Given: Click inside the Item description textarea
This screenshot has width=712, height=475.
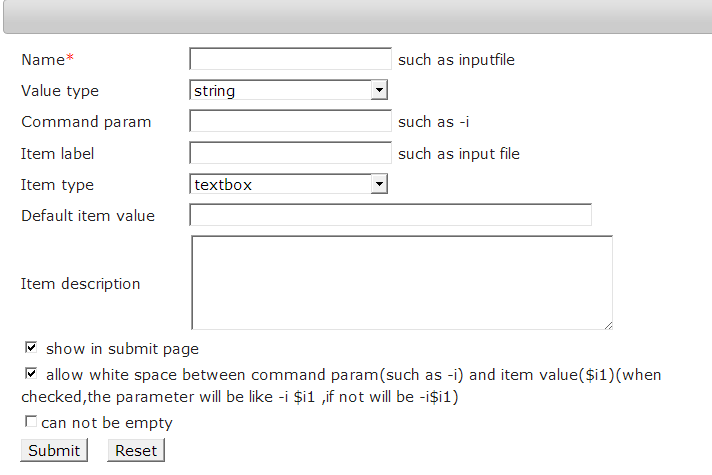Looking at the screenshot, I should pos(402,282).
